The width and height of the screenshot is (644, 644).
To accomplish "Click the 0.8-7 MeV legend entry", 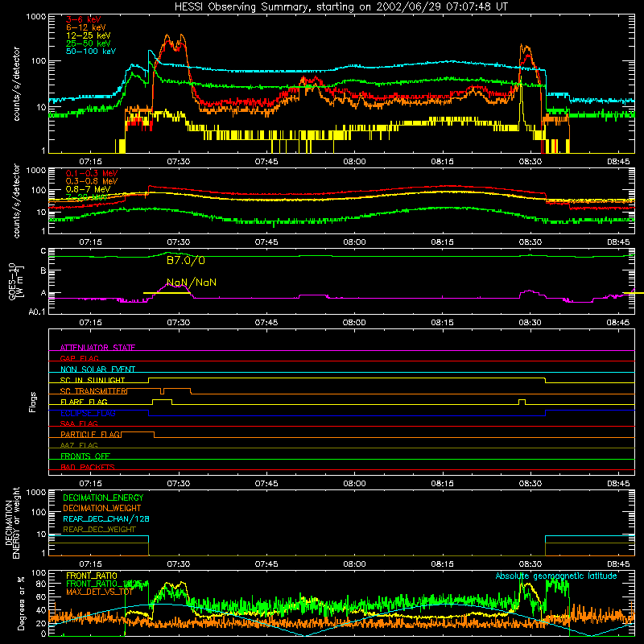I will click(x=89, y=189).
